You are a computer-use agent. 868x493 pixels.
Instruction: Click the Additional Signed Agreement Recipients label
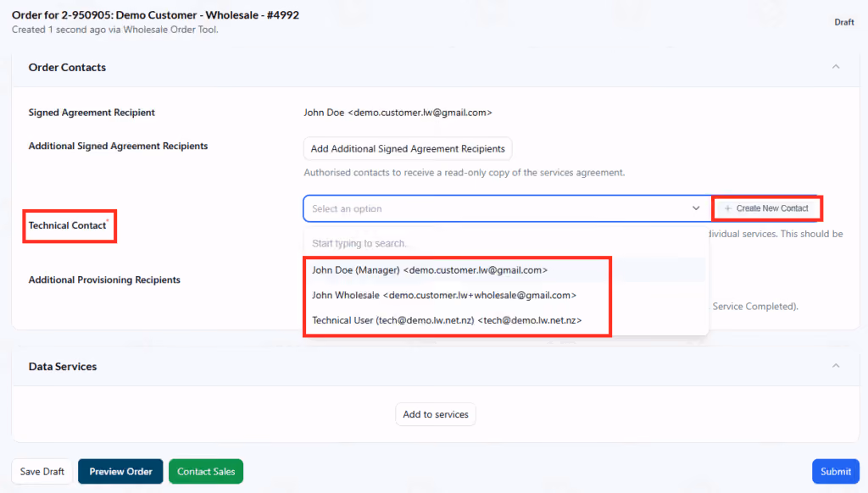119,146
